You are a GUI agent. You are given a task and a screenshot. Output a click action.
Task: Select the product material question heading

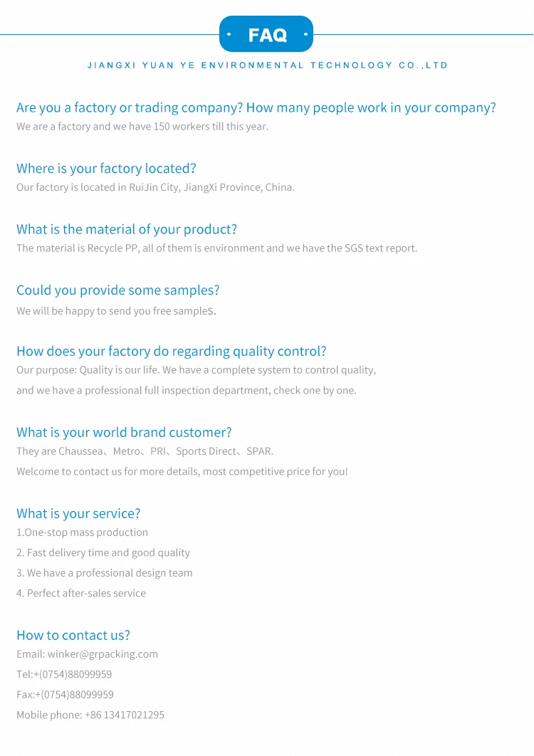click(x=127, y=229)
